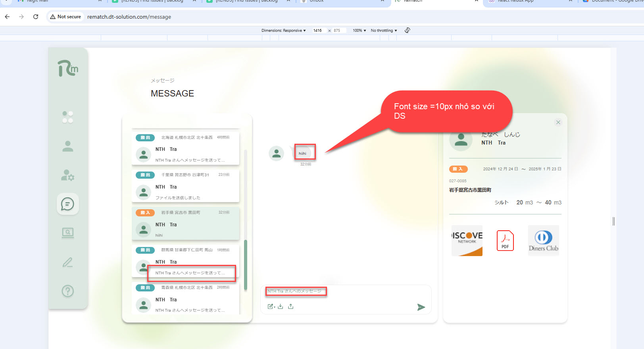
Task: Toggle the device rotate icon in toolbar
Action: click(408, 31)
